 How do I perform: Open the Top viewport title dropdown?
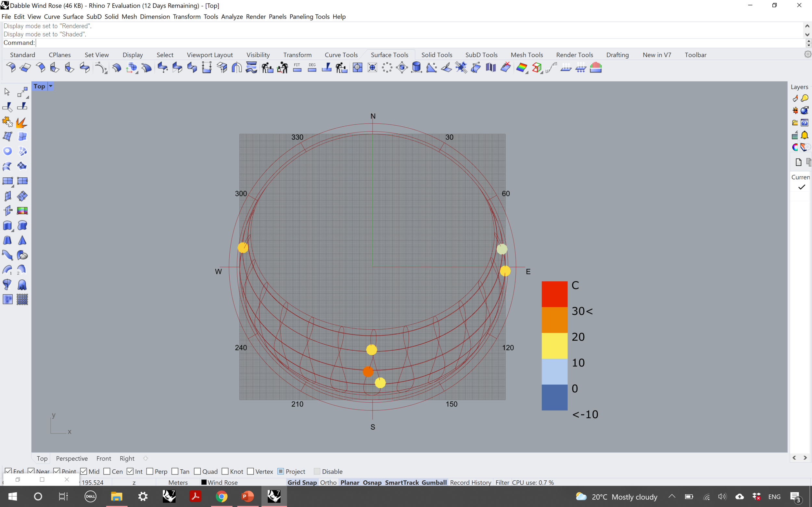click(51, 86)
